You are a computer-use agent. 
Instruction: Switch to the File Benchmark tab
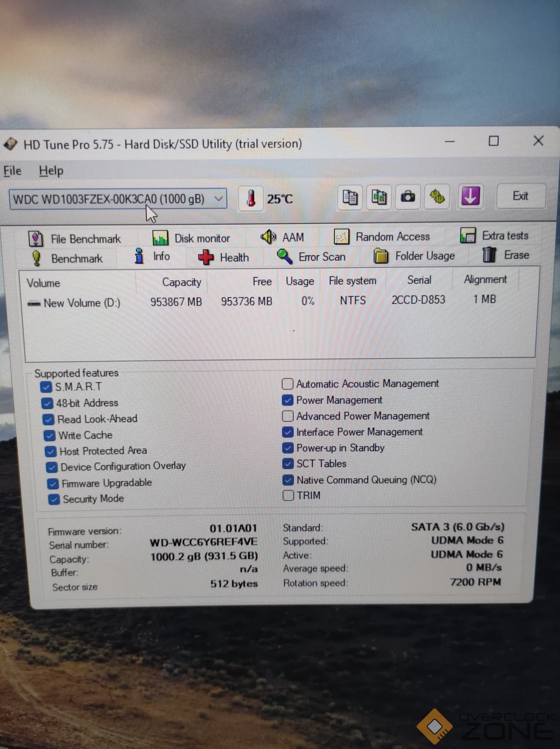[x=75, y=239]
